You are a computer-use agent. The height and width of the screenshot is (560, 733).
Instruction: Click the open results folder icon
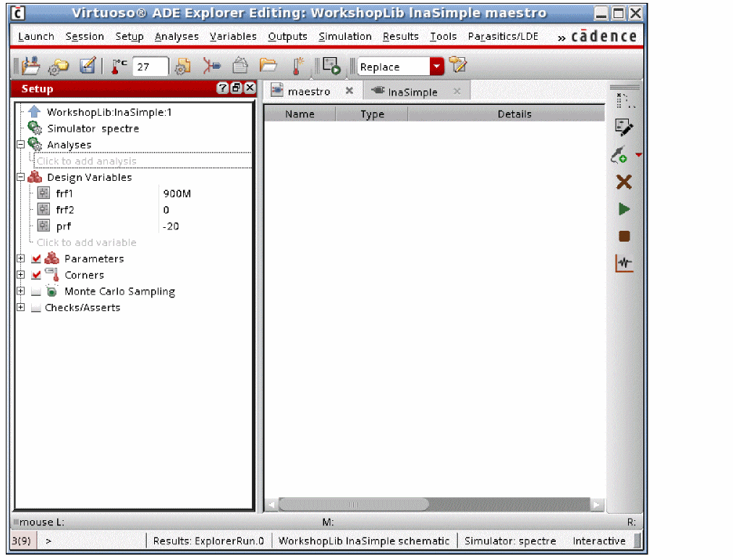268,65
